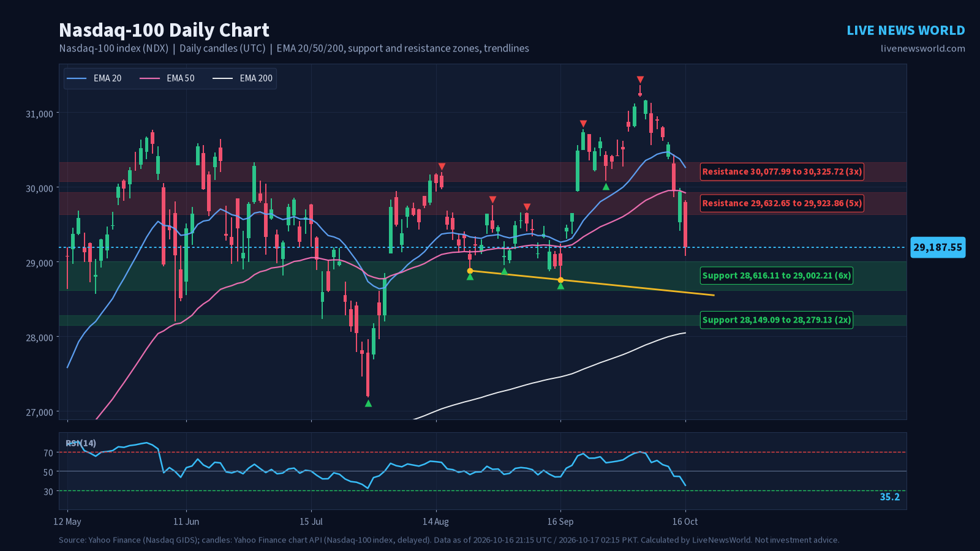Click the RSI 70 level label
This screenshot has width=980, height=551.
pyautogui.click(x=48, y=453)
